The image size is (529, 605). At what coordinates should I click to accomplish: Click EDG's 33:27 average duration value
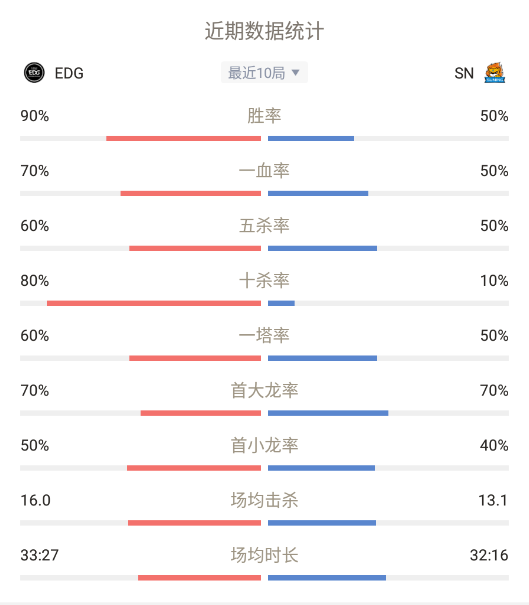tap(39, 555)
